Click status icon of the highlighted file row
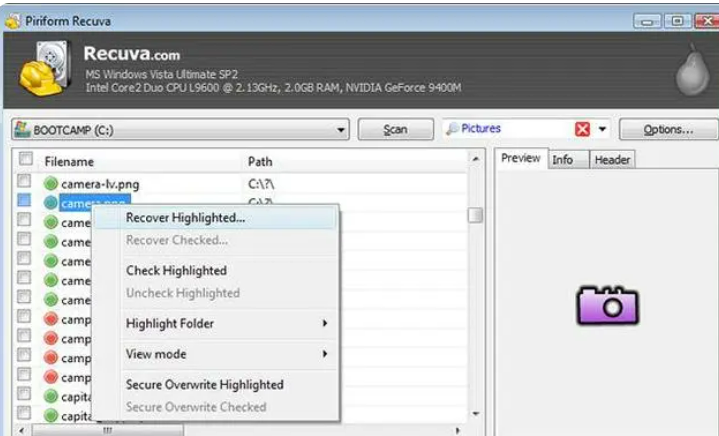719x436 pixels. point(51,203)
